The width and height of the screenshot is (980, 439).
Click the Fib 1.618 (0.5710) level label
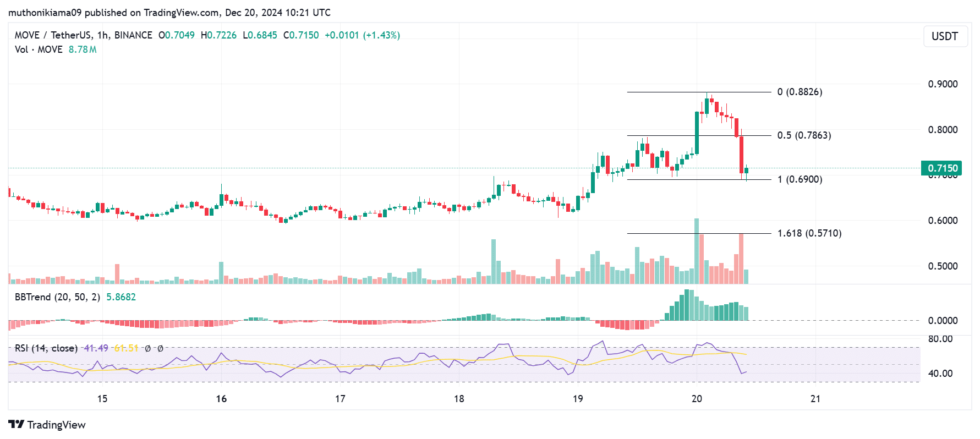pyautogui.click(x=809, y=233)
